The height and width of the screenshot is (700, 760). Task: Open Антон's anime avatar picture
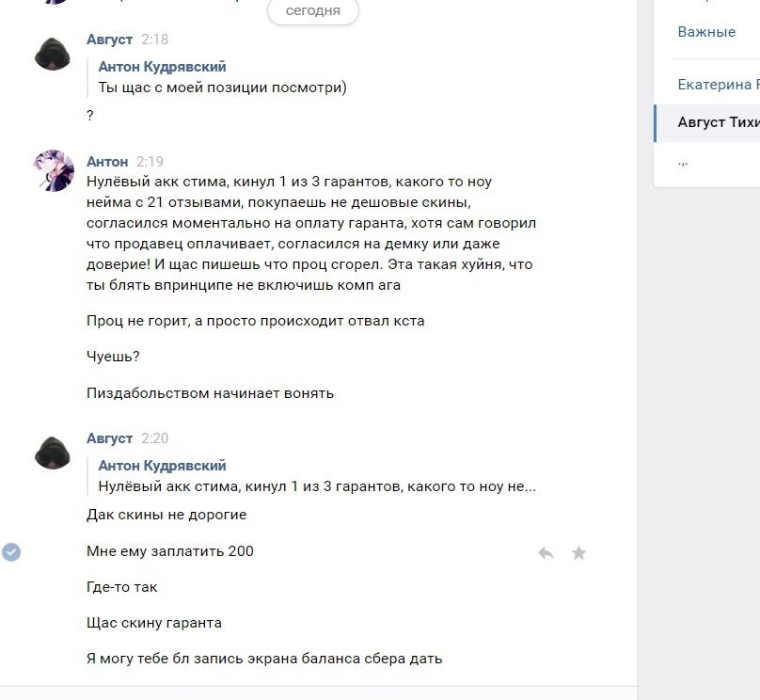(54, 170)
